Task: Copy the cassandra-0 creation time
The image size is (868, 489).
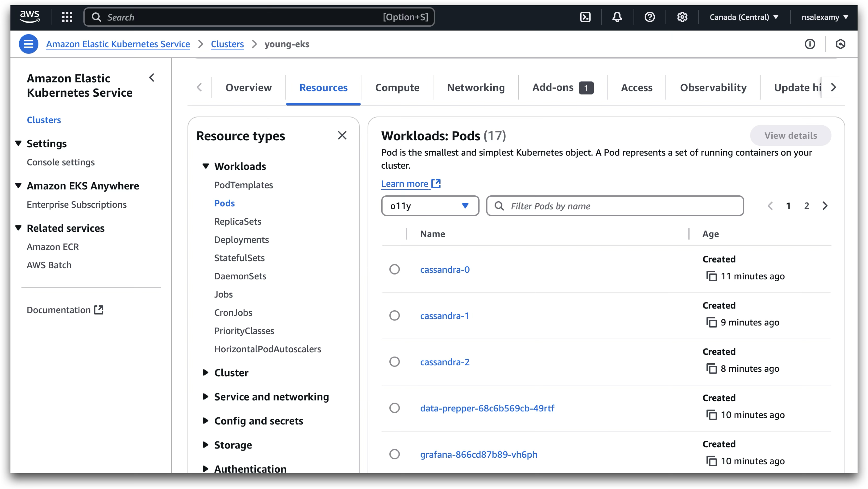Action: pos(711,276)
